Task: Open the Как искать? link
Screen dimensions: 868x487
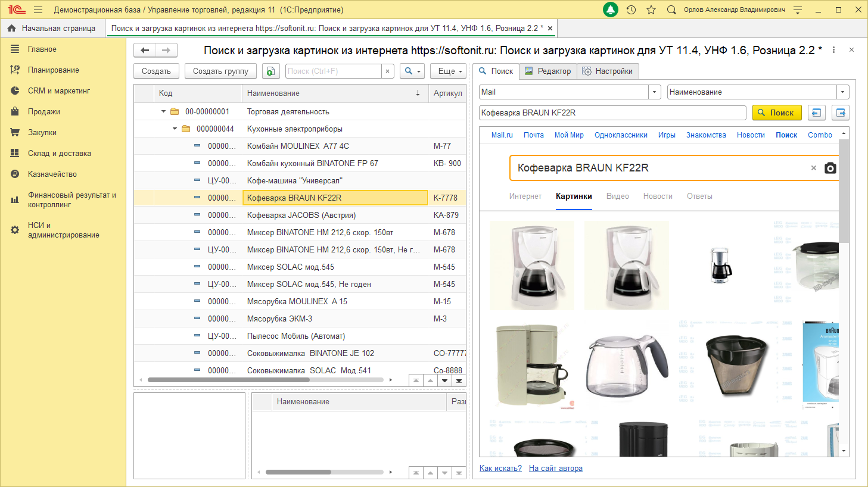Action: point(500,468)
